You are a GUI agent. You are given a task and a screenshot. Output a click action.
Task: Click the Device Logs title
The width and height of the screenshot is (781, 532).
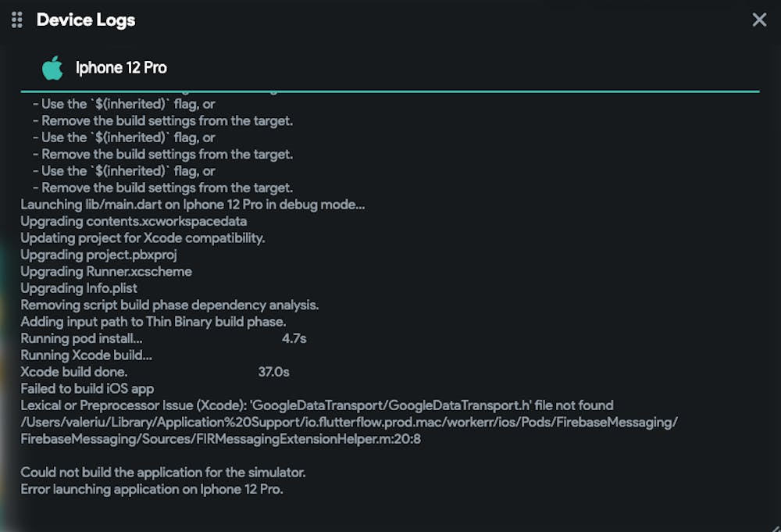click(x=86, y=20)
